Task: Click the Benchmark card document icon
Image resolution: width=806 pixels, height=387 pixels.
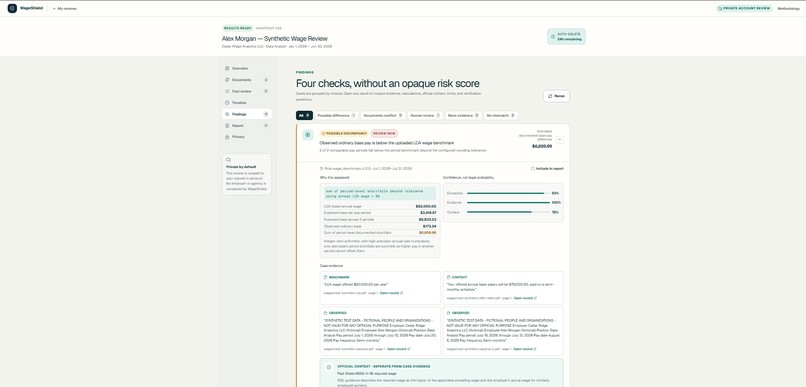Action: [325, 278]
